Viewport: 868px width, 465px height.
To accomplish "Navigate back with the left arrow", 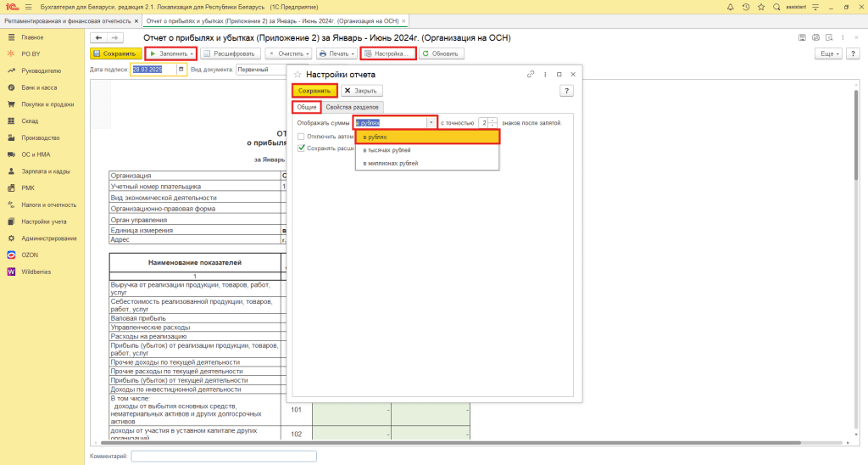I will coord(98,38).
